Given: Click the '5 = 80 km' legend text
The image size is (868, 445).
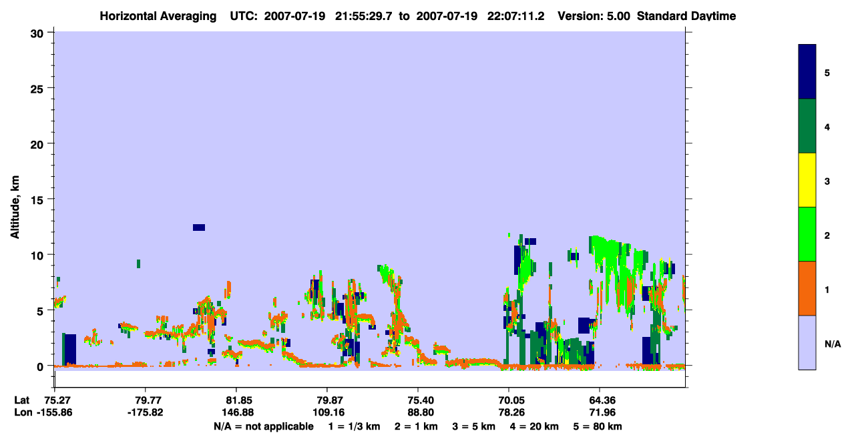Looking at the screenshot, I should pos(598,426).
